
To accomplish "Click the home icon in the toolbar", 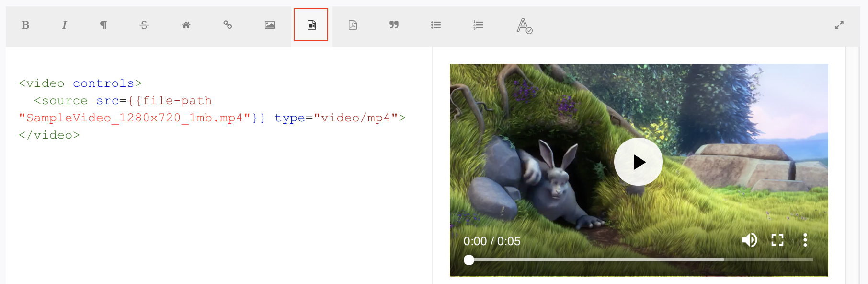I will pos(186,25).
